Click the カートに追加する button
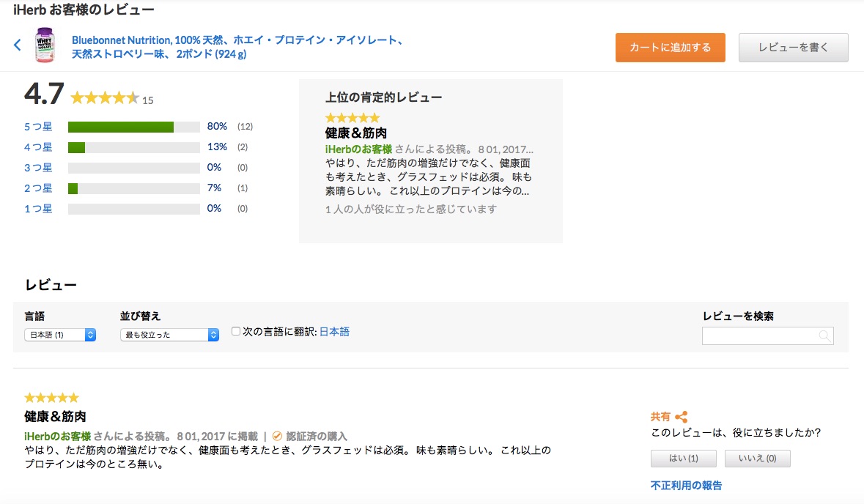Image resolution: width=864 pixels, height=504 pixels. 670,48
